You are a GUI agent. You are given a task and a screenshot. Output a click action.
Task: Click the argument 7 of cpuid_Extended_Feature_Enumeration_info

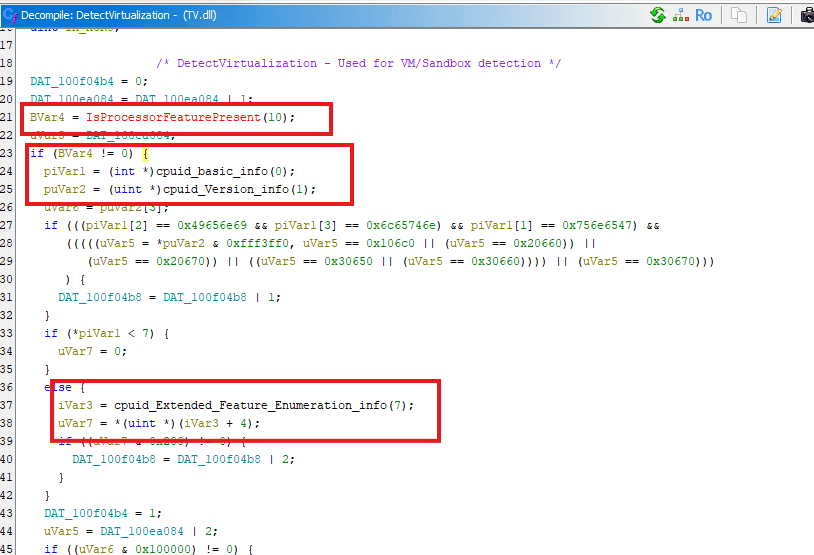pyautogui.click(x=398, y=405)
